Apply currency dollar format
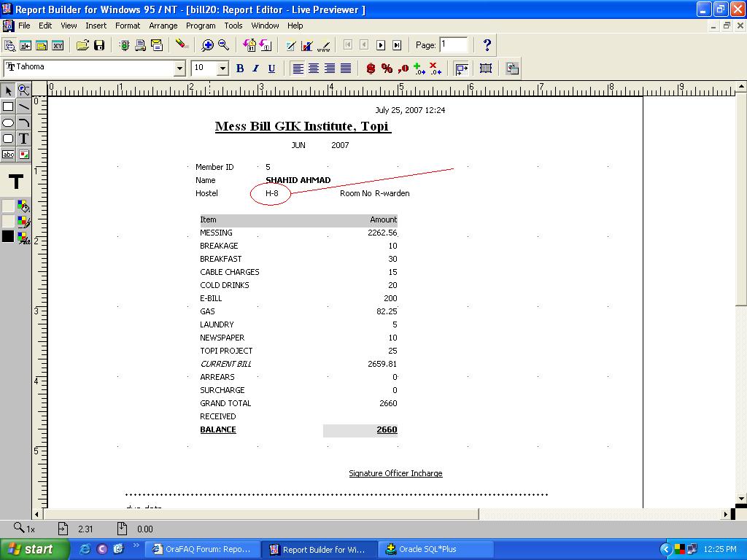The height and width of the screenshot is (560, 747). (371, 69)
